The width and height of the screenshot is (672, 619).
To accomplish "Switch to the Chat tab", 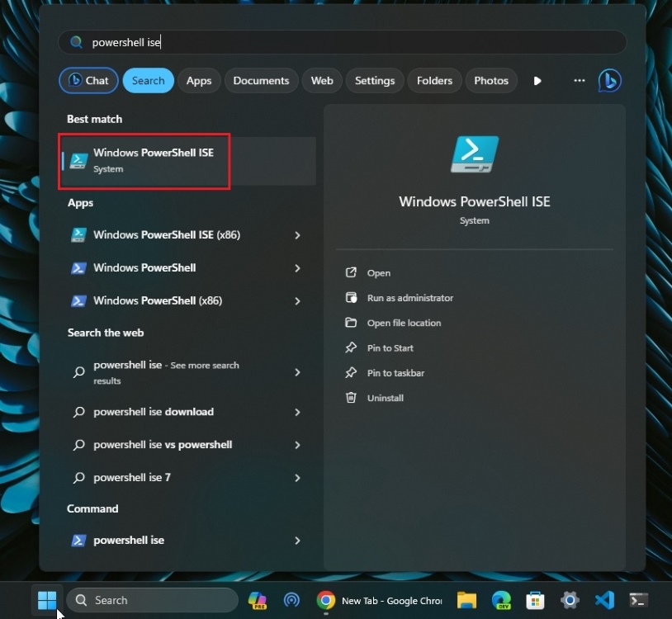I will click(88, 80).
